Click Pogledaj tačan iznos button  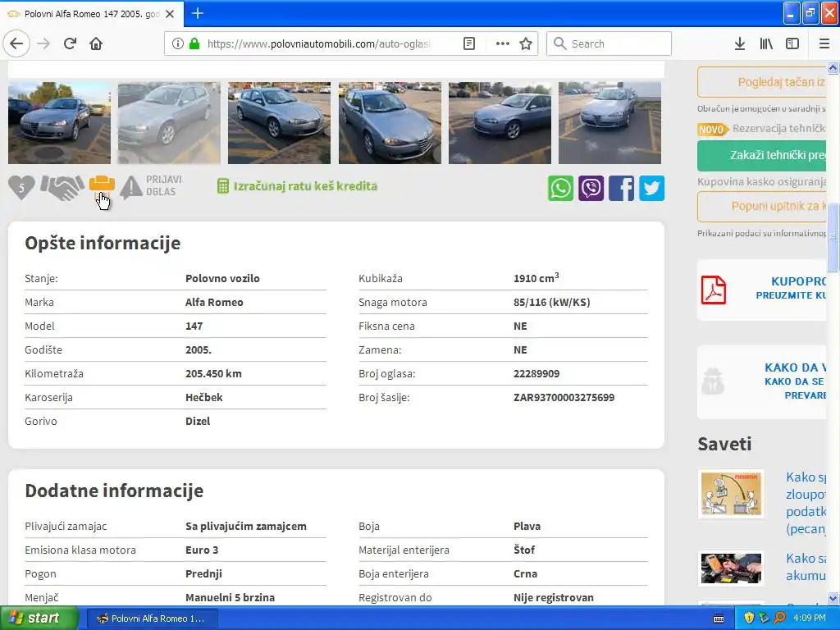point(762,82)
